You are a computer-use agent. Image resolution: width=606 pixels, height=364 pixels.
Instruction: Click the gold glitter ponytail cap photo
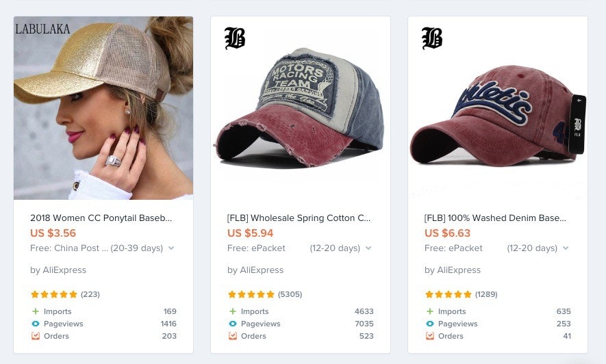[103, 107]
